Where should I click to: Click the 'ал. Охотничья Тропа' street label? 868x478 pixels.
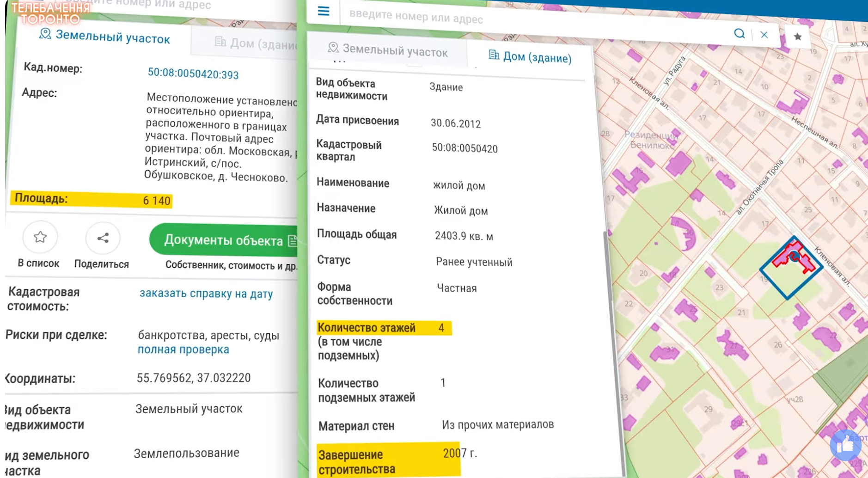coord(759,188)
